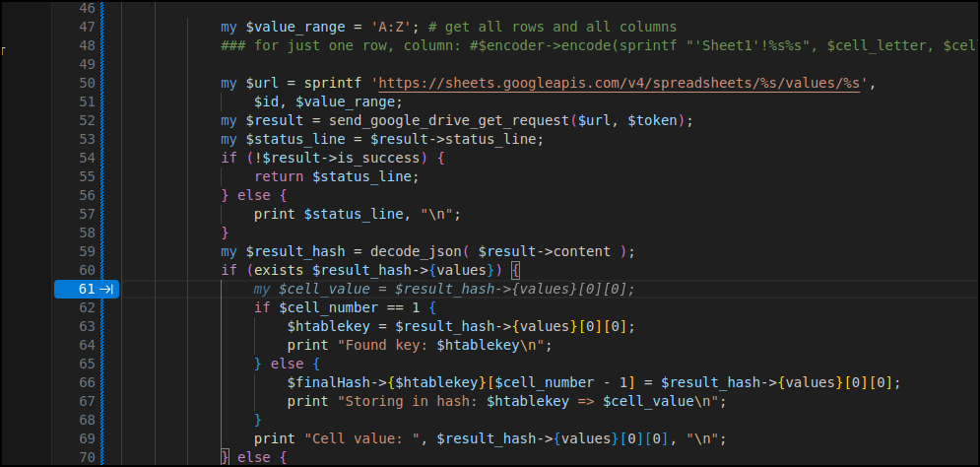This screenshot has width=980, height=467.
Task: Click the ghost text suggestion for $cell_value
Action: (444, 289)
